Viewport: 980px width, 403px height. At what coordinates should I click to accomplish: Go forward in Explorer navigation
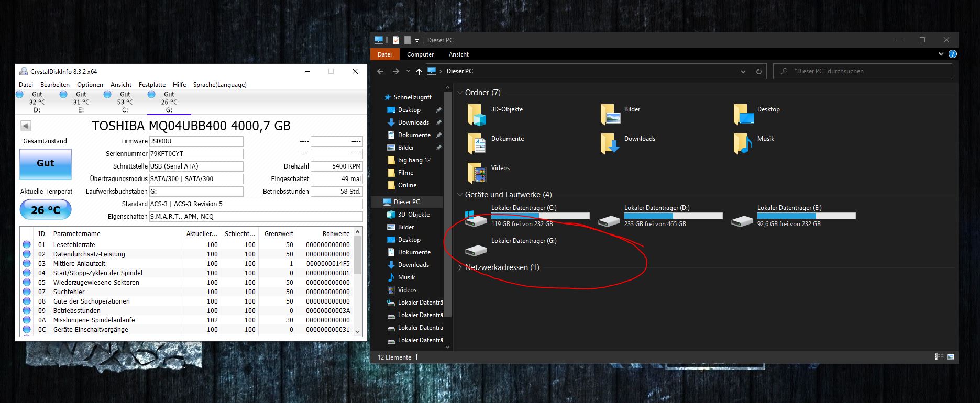tap(396, 71)
